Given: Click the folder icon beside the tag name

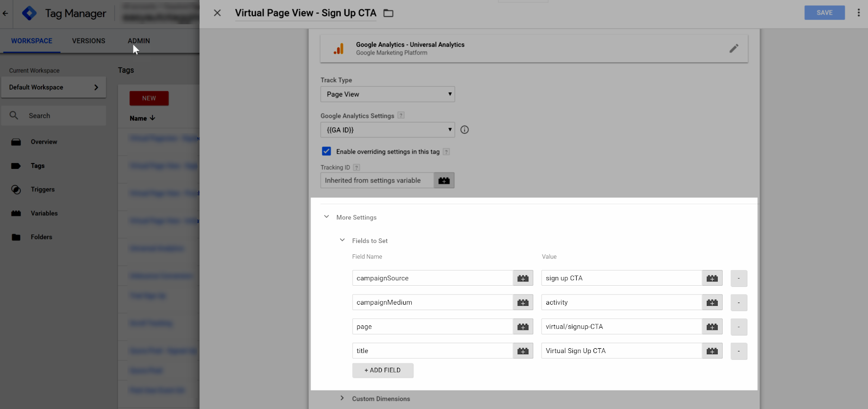Looking at the screenshot, I should (388, 13).
